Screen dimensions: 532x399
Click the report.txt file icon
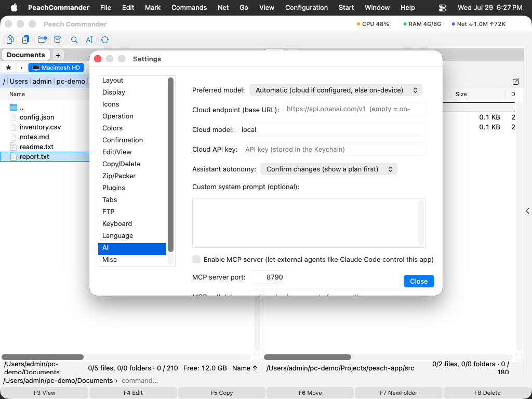coord(13,156)
